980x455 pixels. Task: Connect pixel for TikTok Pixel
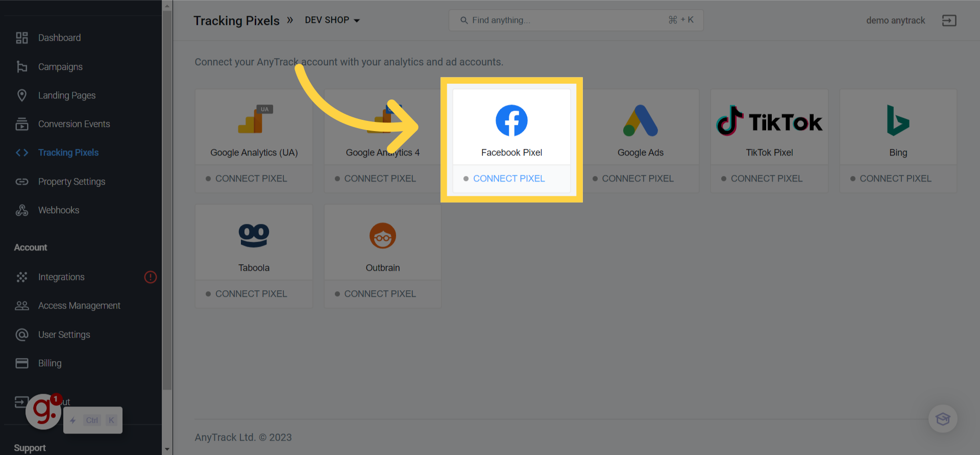(x=767, y=179)
